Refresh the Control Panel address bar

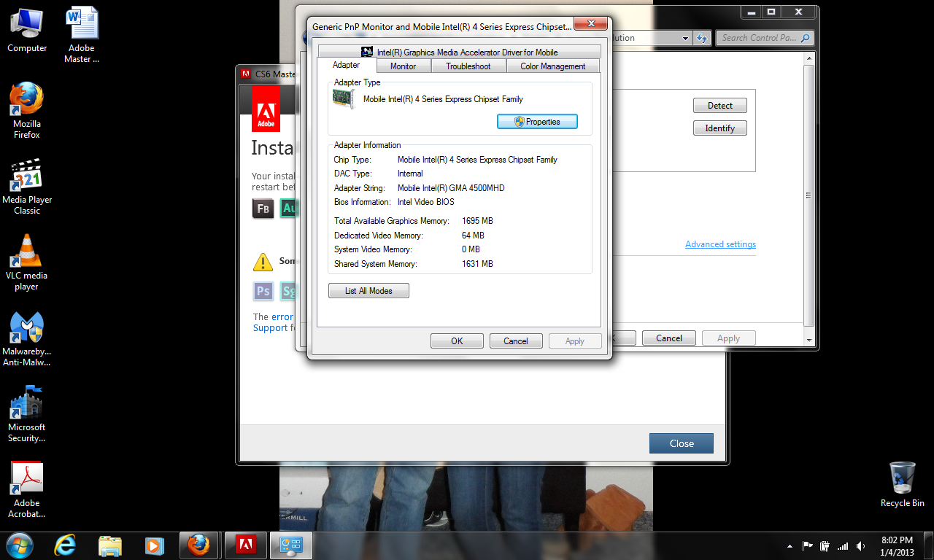click(x=702, y=38)
